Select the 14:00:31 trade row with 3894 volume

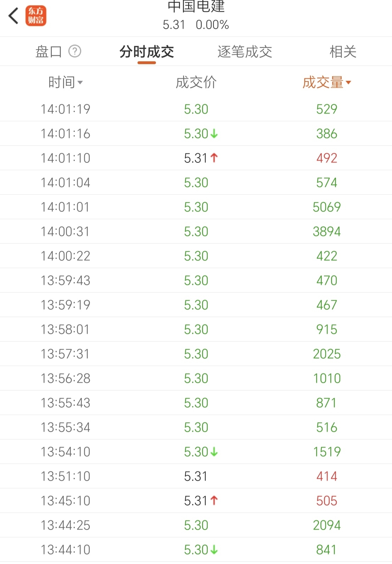[196, 232]
